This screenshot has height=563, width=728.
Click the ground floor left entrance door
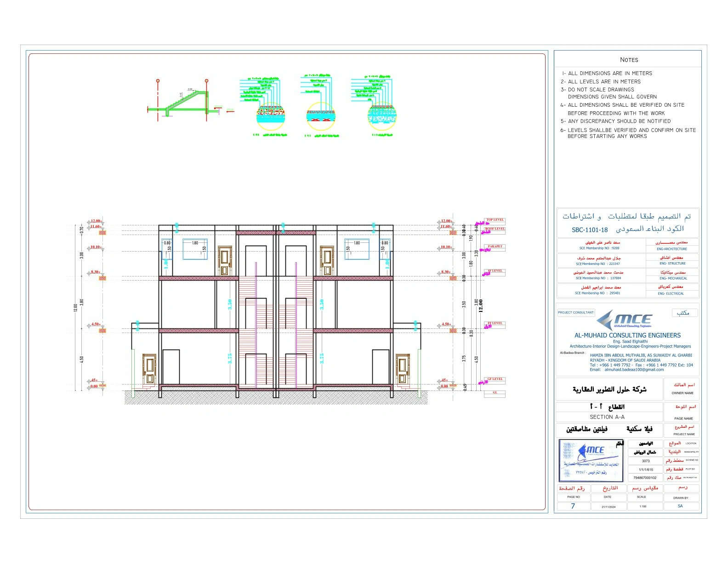(x=149, y=369)
